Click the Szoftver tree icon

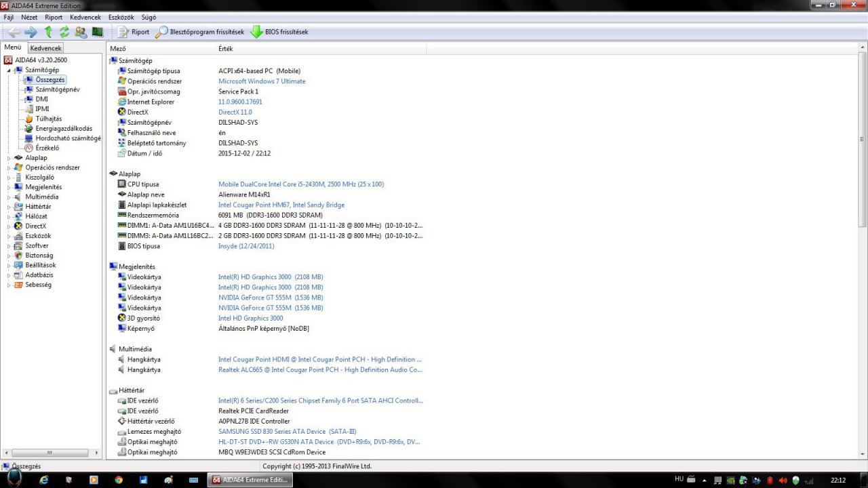[x=18, y=245]
